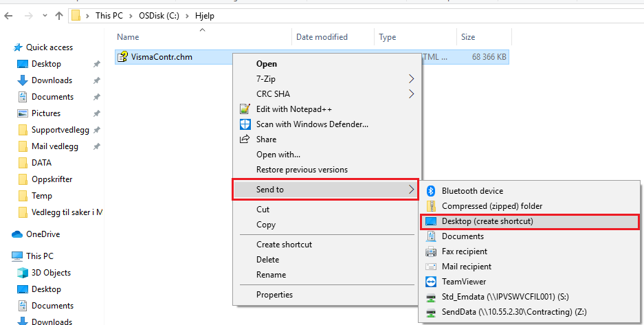
Task: Select Properties from the context menu
Action: coord(274,295)
